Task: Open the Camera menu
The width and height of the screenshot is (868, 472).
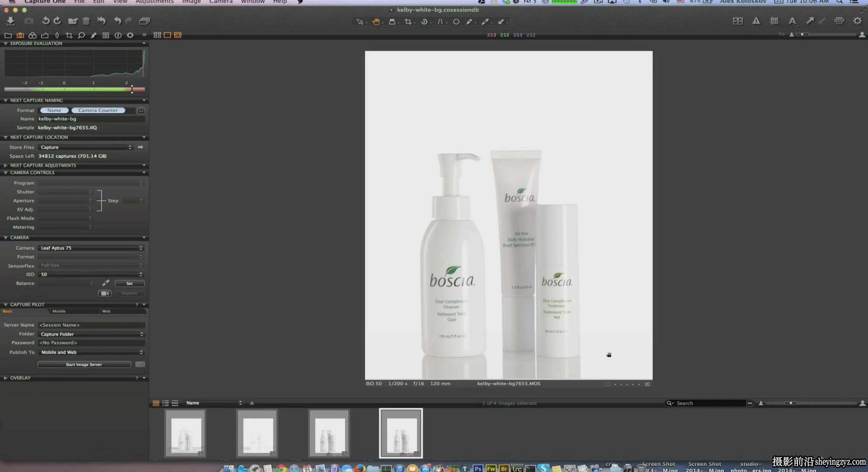Action: (x=221, y=2)
